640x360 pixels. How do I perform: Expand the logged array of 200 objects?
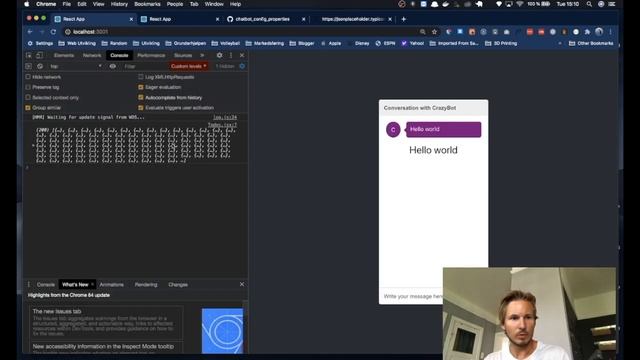click(33, 145)
